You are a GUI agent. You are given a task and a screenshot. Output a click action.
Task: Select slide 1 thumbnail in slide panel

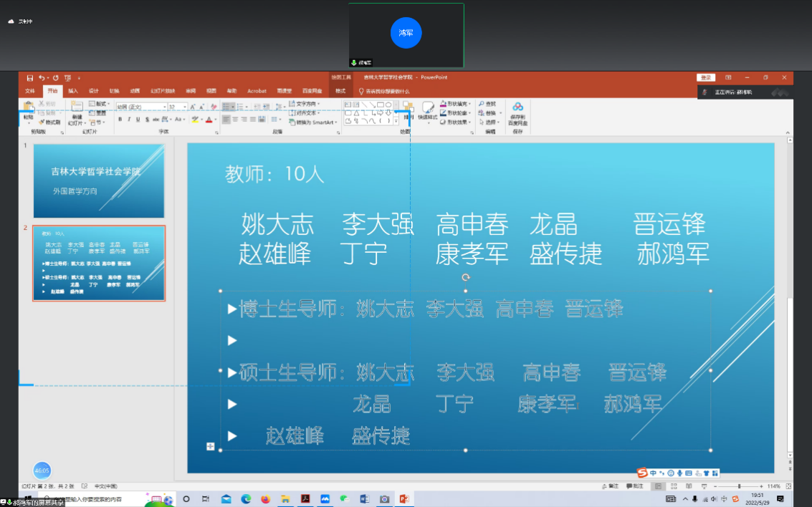(98, 180)
